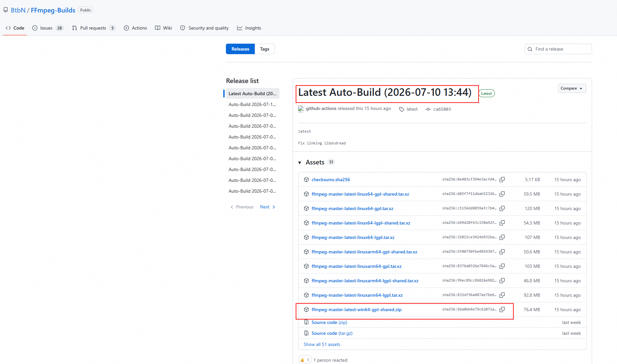
Task: Download ffmpeg-master-latest-linuxarm64-gpl.tar.xz
Action: pyautogui.click(x=357, y=266)
